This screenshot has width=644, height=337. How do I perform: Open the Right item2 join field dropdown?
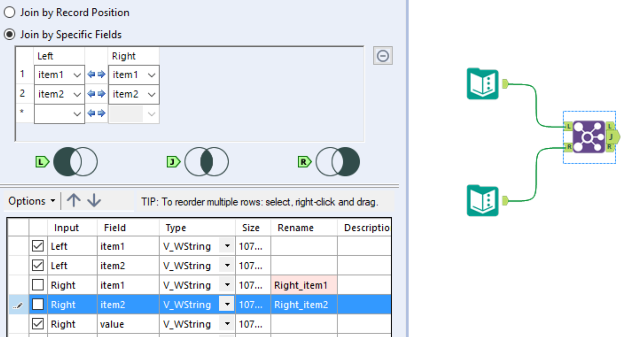tap(152, 94)
